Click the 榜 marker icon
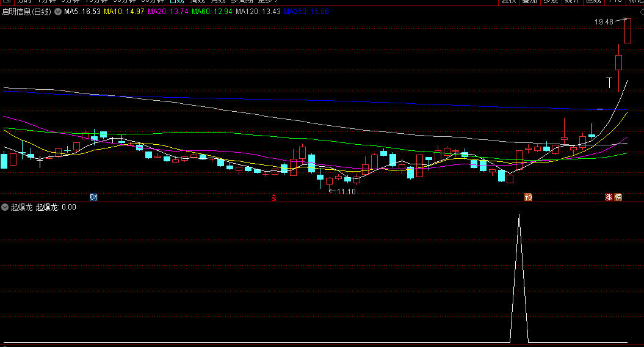This screenshot has height=347, width=644. pos(618,197)
